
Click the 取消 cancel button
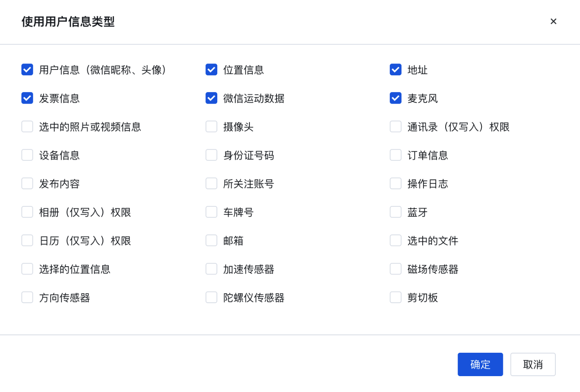(533, 364)
